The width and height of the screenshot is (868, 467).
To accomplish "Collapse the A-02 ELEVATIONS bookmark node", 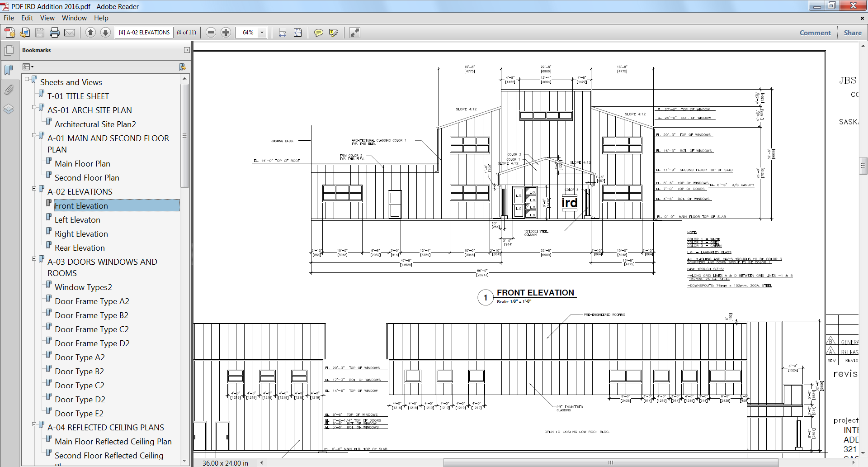I will point(34,189).
